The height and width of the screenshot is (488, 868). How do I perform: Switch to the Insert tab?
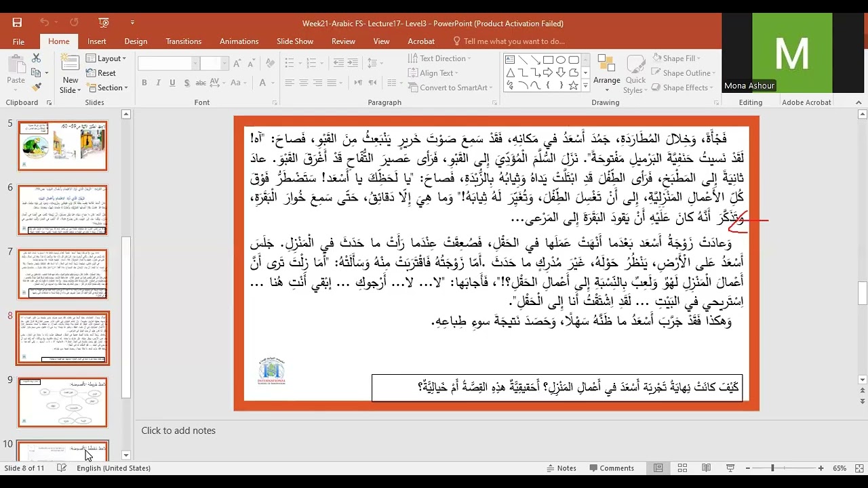(x=96, y=41)
